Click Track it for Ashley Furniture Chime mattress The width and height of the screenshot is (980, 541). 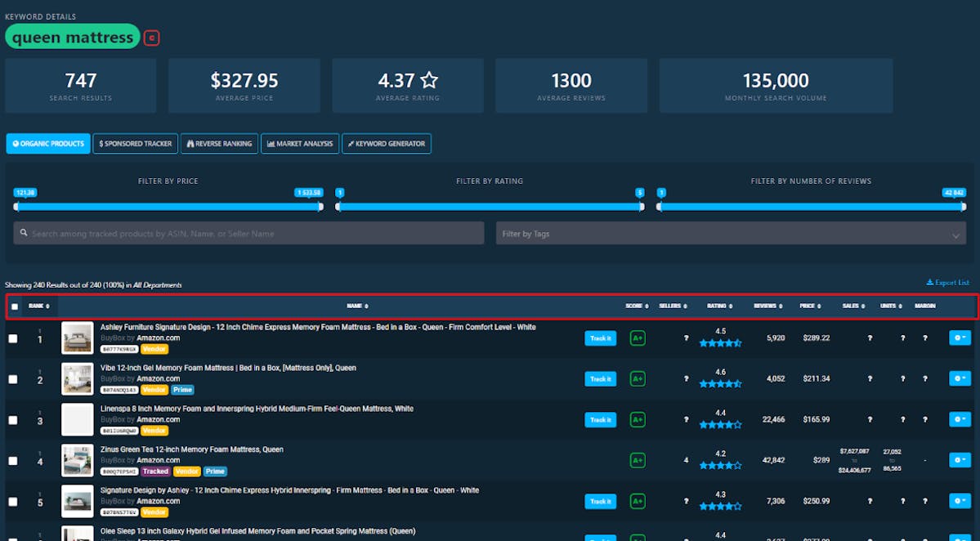pyautogui.click(x=600, y=338)
